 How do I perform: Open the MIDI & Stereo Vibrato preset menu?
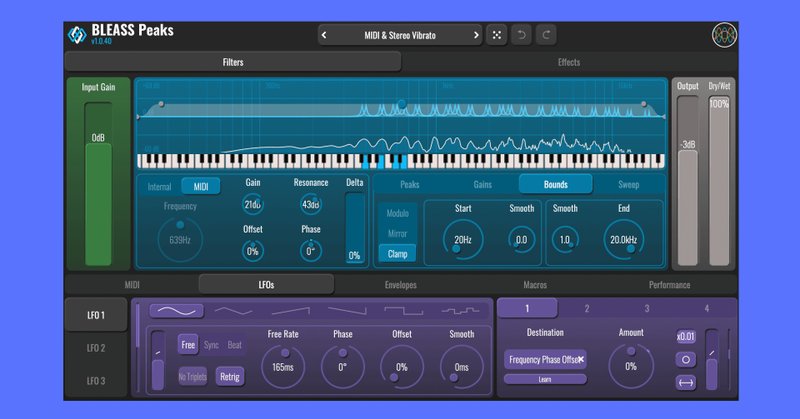tap(406, 35)
